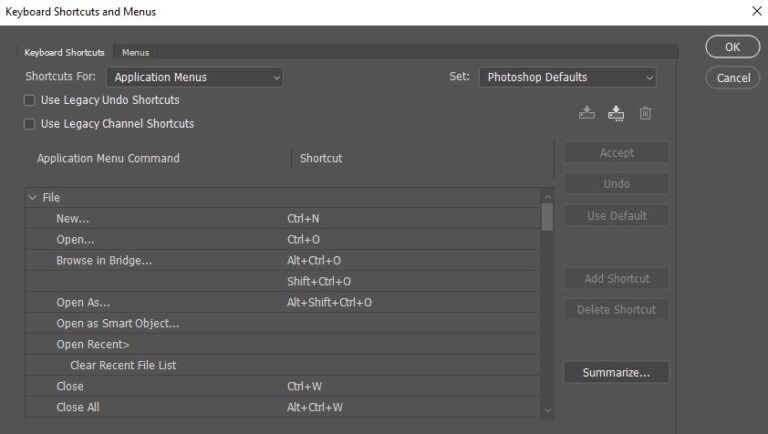Click the create new shortcut set icon
The width and height of the screenshot is (768, 434).
(x=616, y=113)
